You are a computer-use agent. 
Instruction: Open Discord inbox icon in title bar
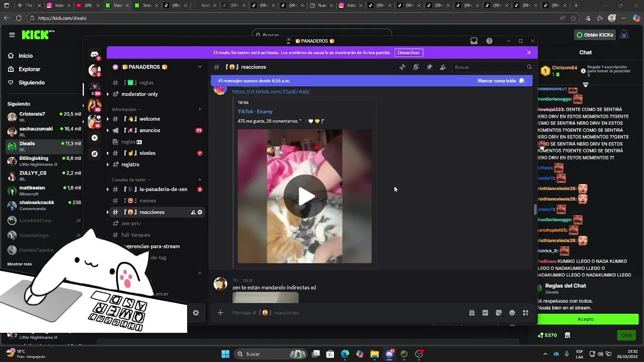coord(474,41)
